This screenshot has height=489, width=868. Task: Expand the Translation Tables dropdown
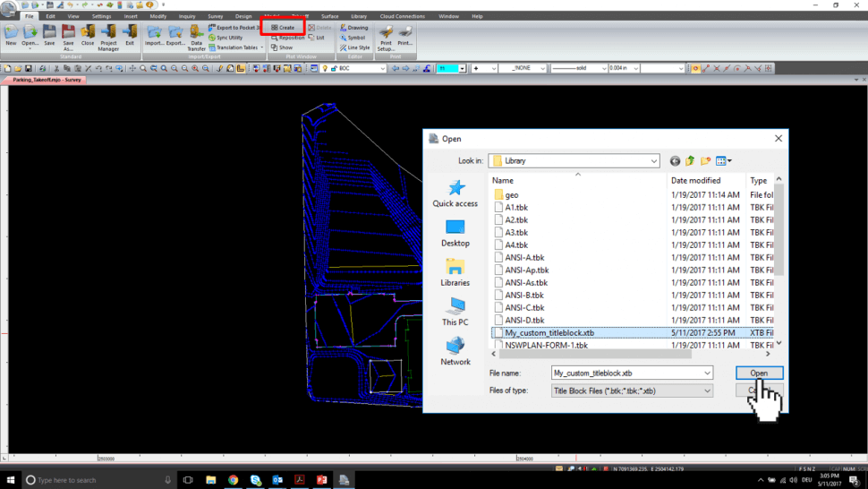[x=262, y=47]
